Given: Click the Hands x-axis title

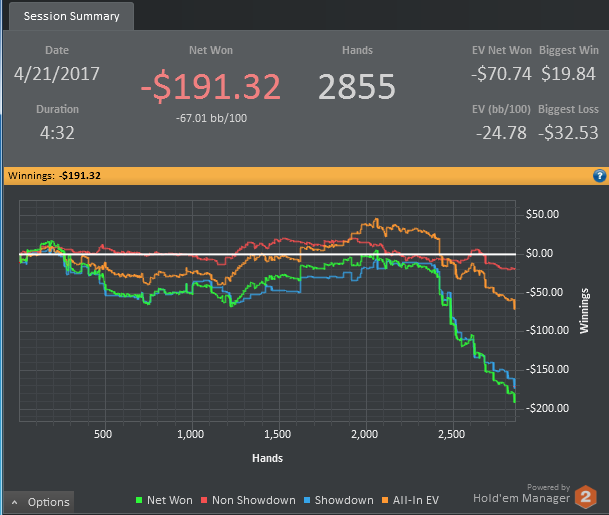Looking at the screenshot, I should click(x=267, y=458).
